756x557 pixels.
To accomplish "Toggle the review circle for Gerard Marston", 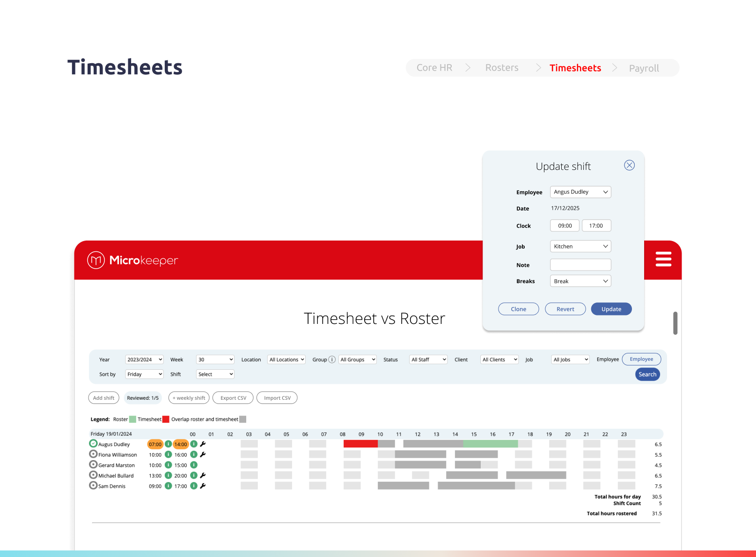I will (92, 464).
